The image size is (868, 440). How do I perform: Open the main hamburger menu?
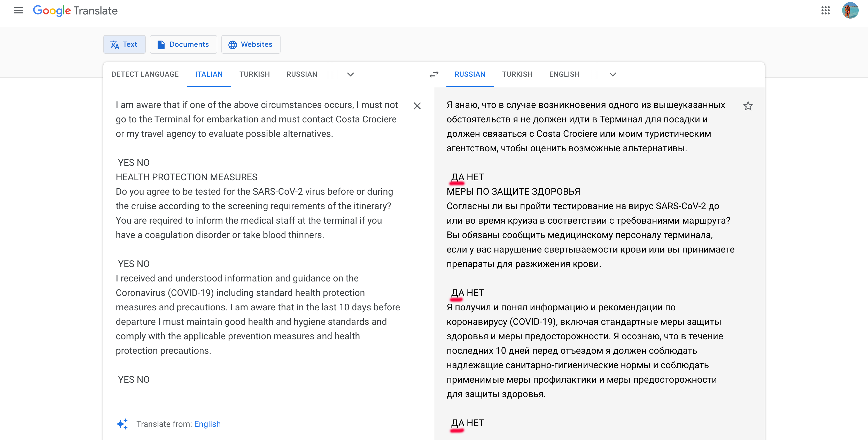point(19,10)
